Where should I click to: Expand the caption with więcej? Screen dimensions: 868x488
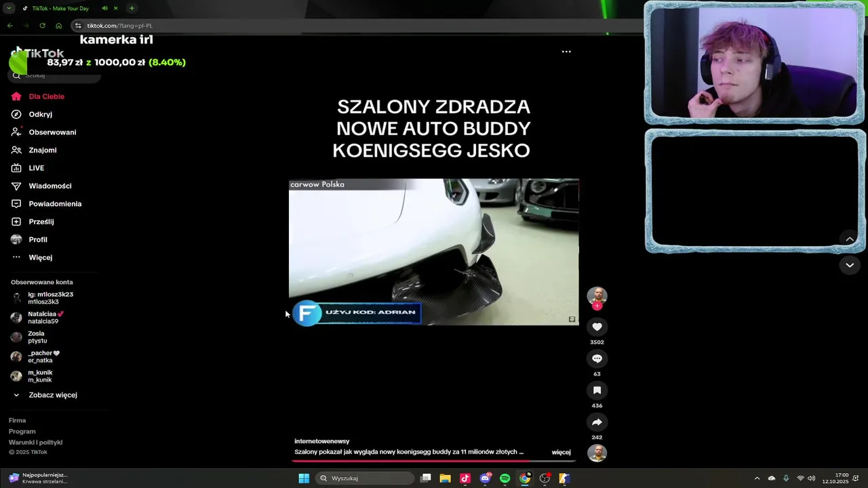(561, 452)
